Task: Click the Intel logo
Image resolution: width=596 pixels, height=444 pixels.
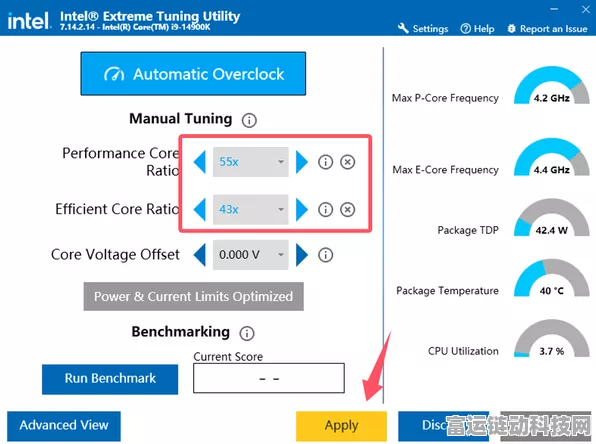Action: (29, 21)
